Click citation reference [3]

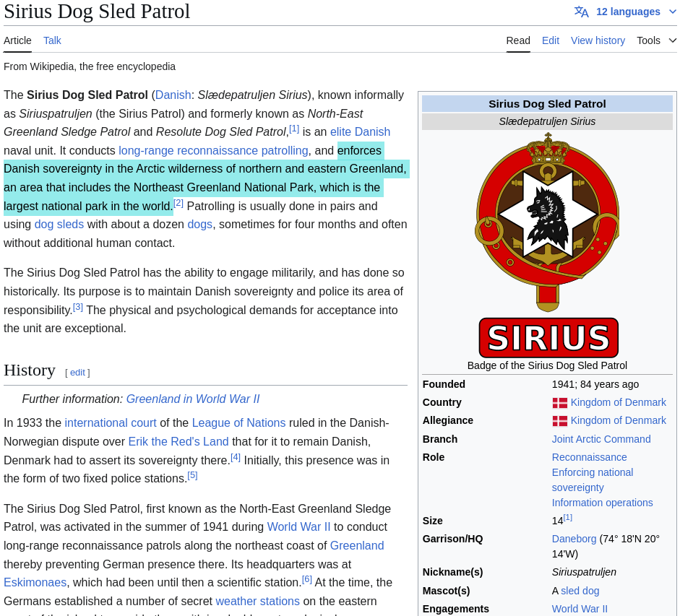tap(77, 307)
